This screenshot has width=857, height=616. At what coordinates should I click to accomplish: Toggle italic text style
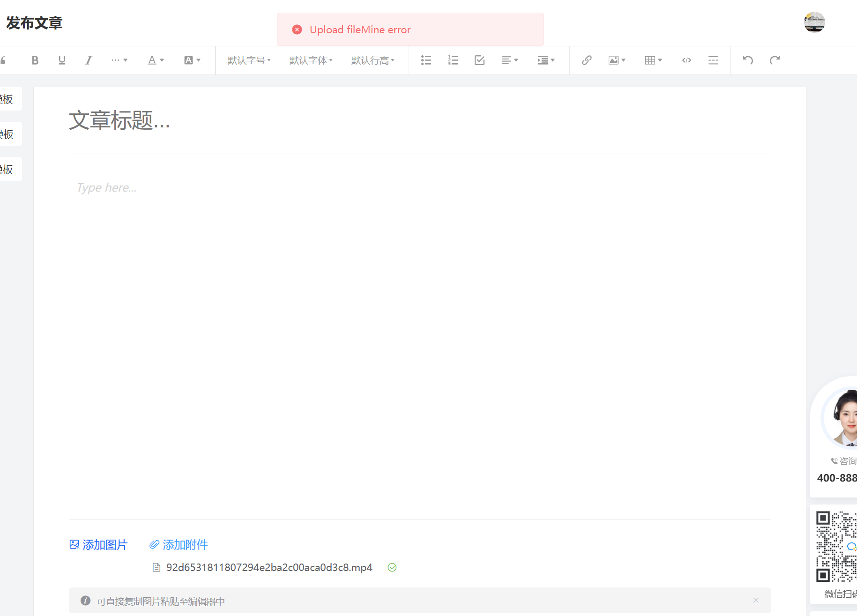point(89,60)
